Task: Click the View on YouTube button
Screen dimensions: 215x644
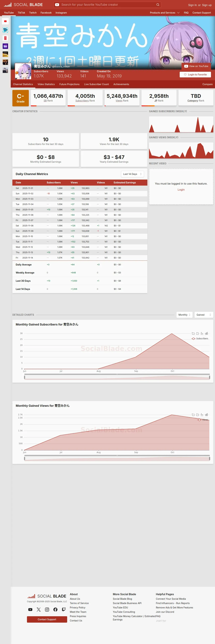Action: [x=196, y=66]
